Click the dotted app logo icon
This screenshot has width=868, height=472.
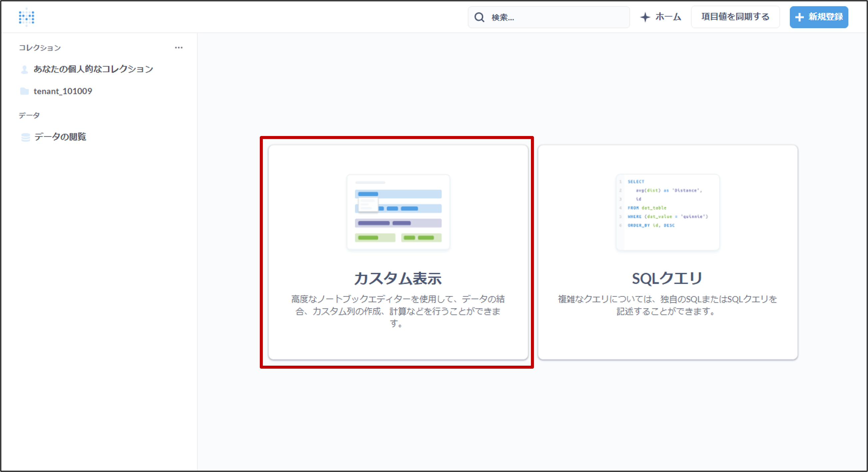point(26,17)
